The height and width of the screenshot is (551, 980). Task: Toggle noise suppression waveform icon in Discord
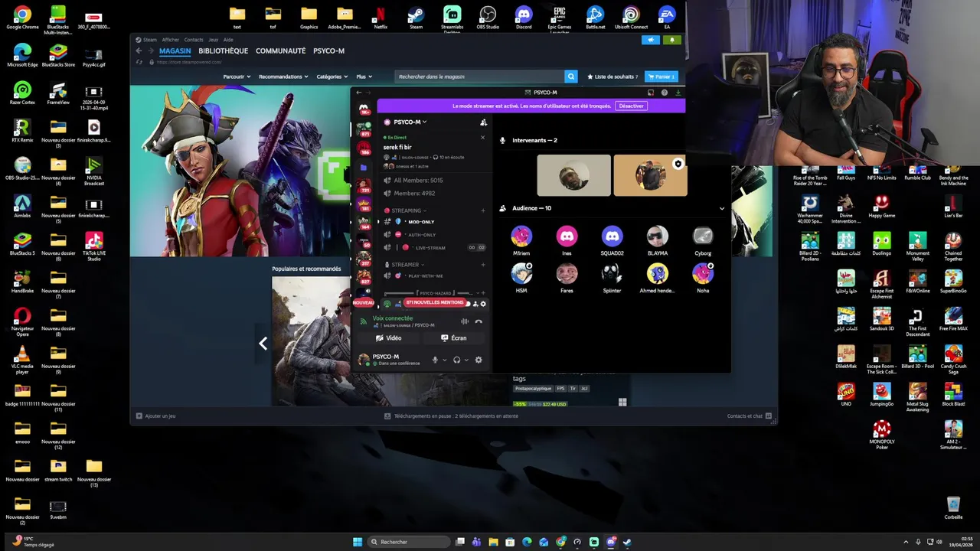pyautogui.click(x=465, y=321)
